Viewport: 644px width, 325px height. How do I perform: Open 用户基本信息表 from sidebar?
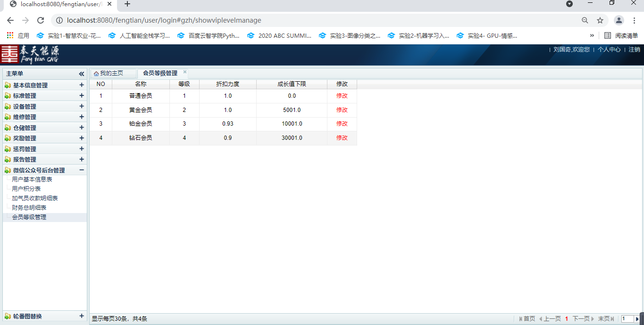pos(32,180)
